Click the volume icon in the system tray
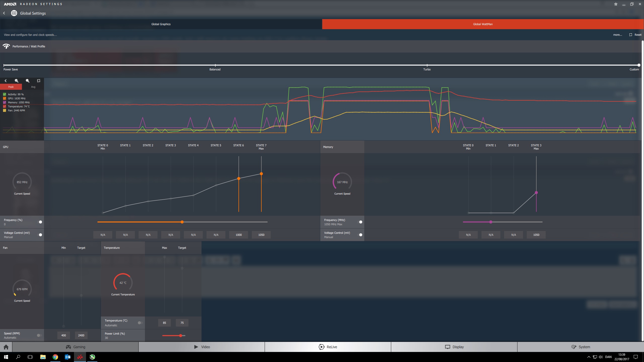644x362 pixels. [601, 357]
